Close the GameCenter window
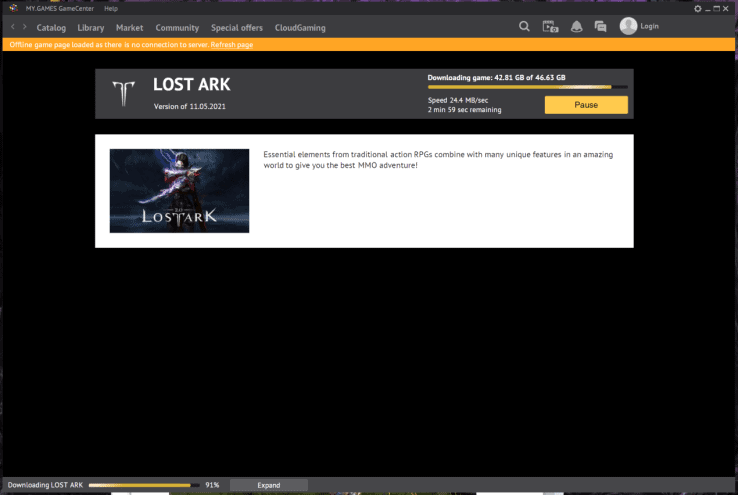The image size is (738, 495). tap(725, 8)
